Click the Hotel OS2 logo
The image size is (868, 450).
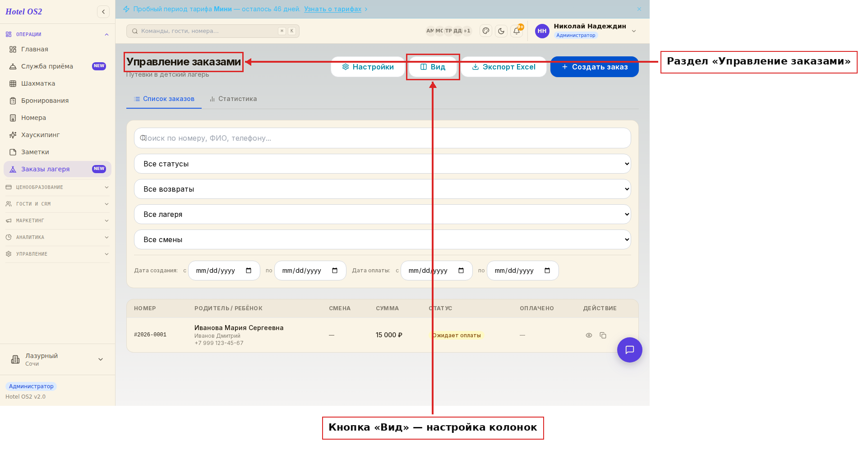pos(24,12)
